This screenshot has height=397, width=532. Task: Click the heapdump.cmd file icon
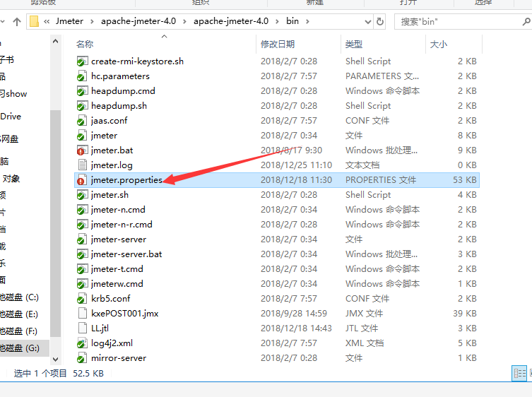82,91
